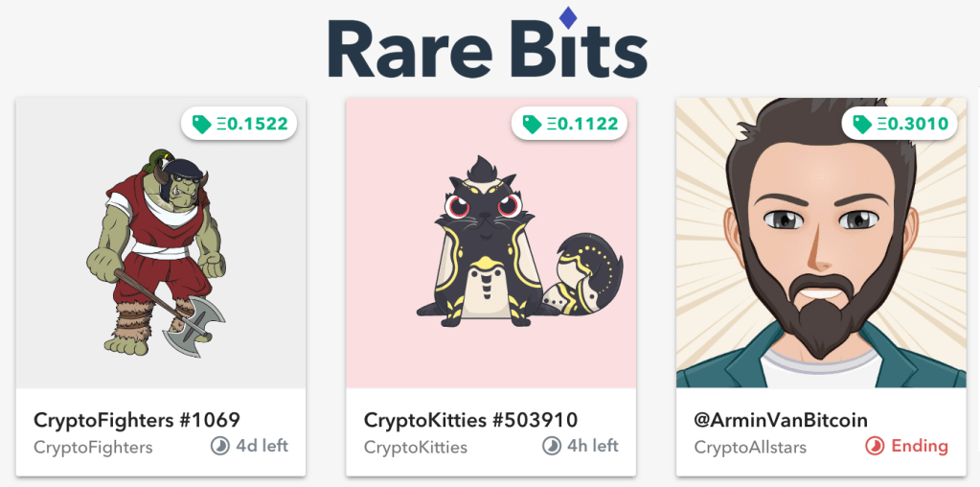The image size is (980, 487).
Task: Select the CryptoFighters collection name
Action: click(x=93, y=447)
